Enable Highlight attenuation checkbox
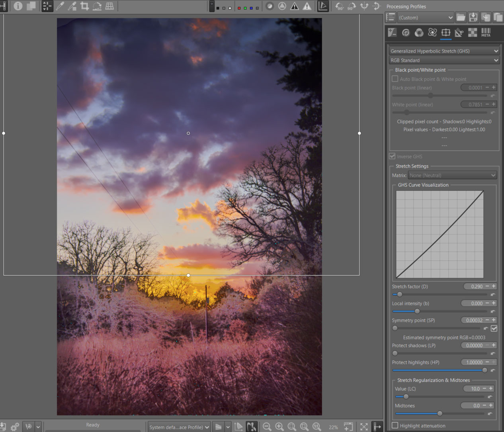504x432 pixels. (395, 426)
